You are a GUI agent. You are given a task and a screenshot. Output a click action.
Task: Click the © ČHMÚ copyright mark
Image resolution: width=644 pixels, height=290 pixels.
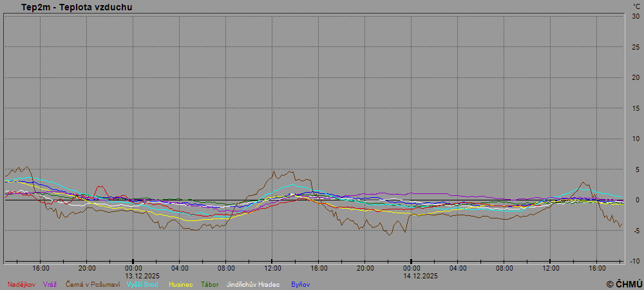click(x=623, y=284)
